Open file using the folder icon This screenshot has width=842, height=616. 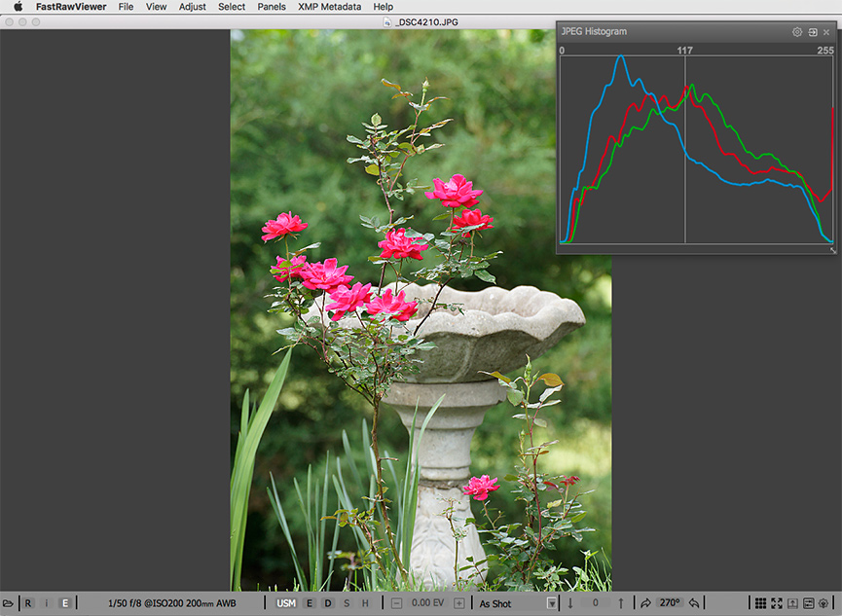tap(9, 603)
